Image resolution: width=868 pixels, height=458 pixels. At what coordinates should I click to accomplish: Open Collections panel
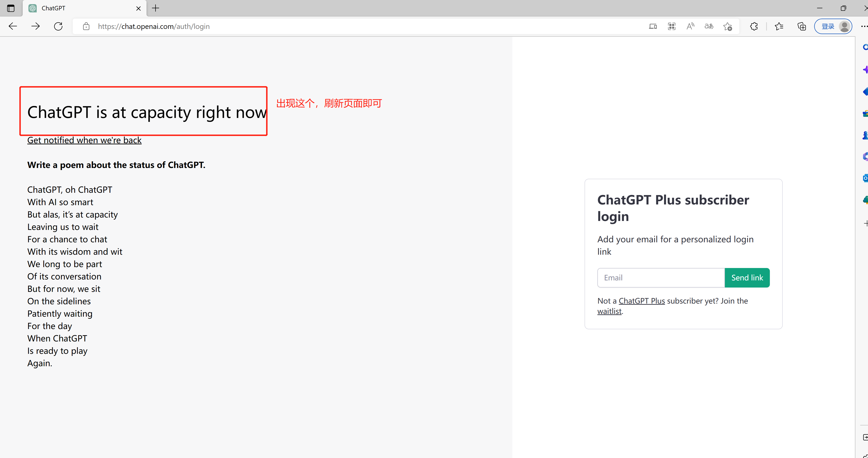pyautogui.click(x=802, y=26)
